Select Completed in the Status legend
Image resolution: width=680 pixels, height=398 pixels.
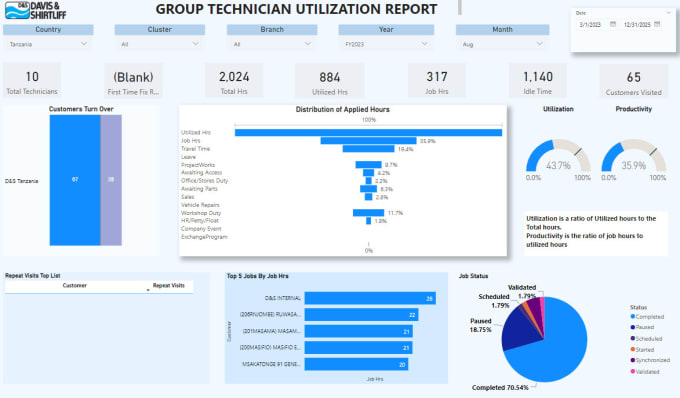tap(647, 317)
